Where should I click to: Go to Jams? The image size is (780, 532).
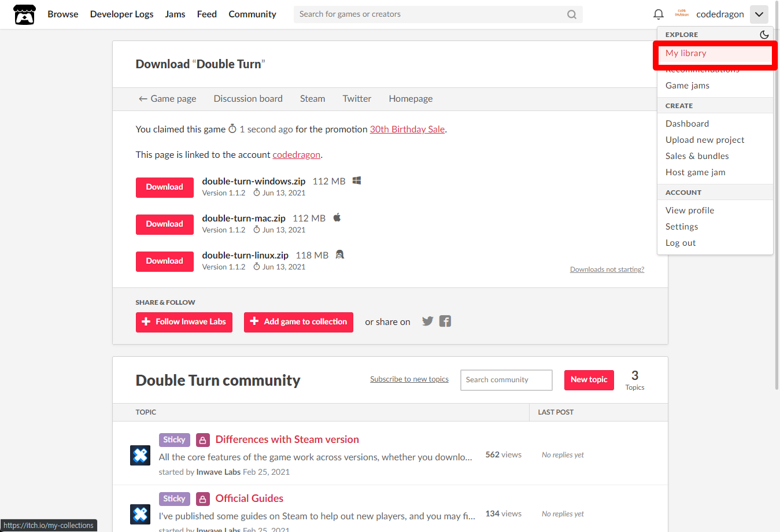point(175,14)
